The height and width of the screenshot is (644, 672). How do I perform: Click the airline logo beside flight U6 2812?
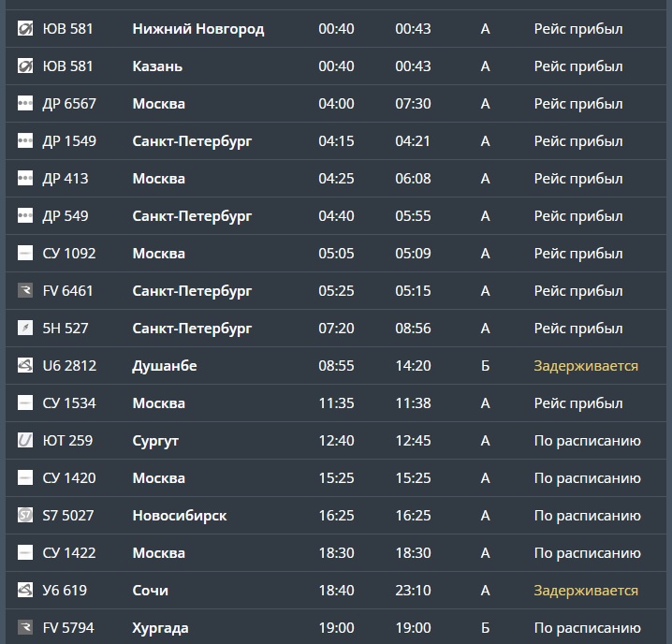point(25,366)
